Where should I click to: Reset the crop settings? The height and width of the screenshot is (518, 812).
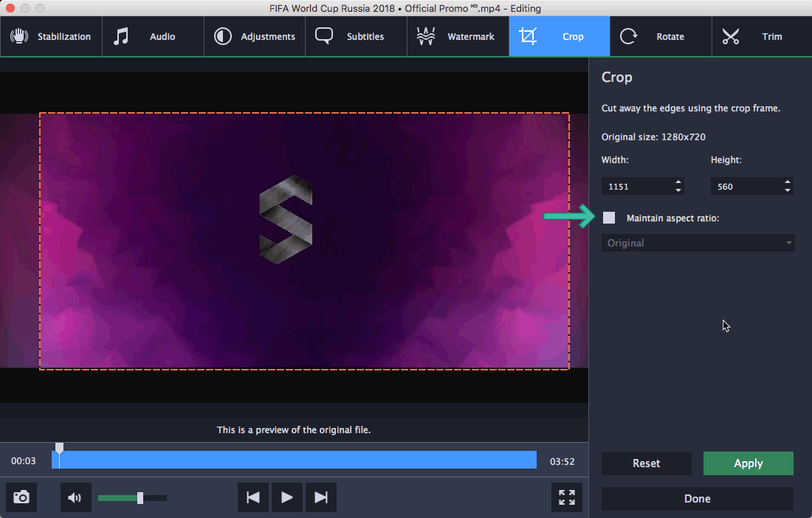[647, 463]
